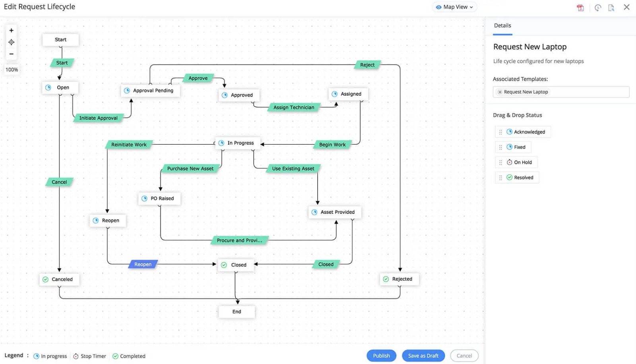Grab the drag handle for Acknowledged status
Screen dimensions: 636x364
point(500,132)
